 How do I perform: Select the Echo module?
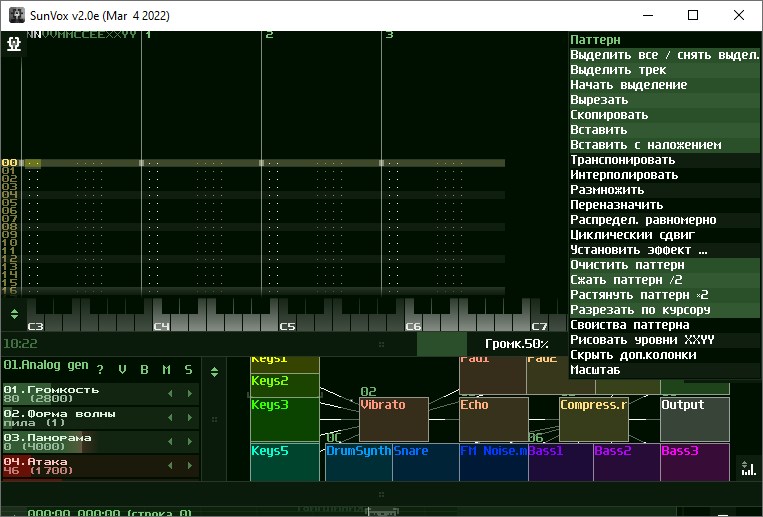pos(493,419)
